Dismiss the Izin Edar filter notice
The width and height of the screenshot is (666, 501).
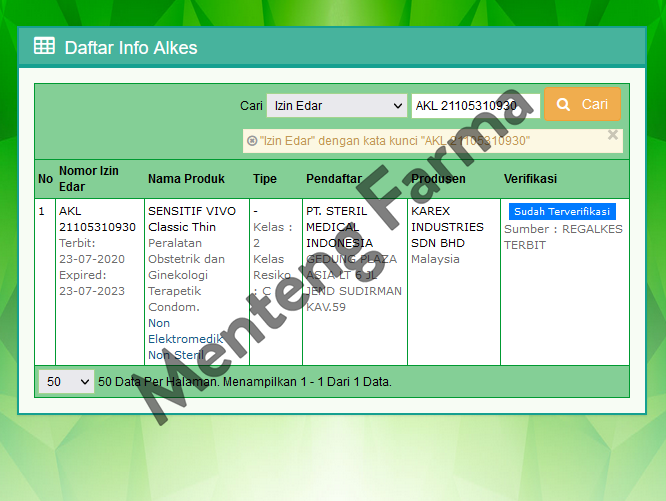point(613,135)
